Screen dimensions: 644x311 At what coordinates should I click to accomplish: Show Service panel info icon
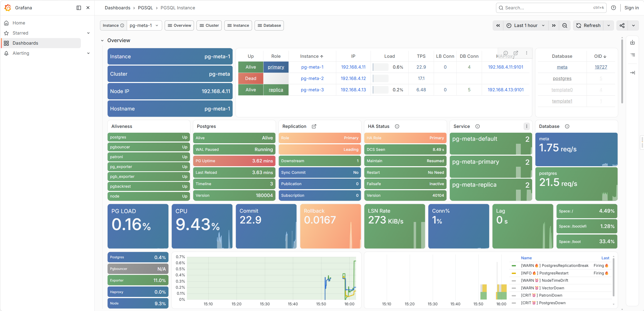(477, 126)
